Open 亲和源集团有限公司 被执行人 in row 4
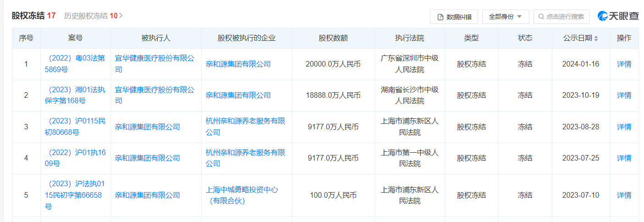644x222 pixels. pos(147,158)
